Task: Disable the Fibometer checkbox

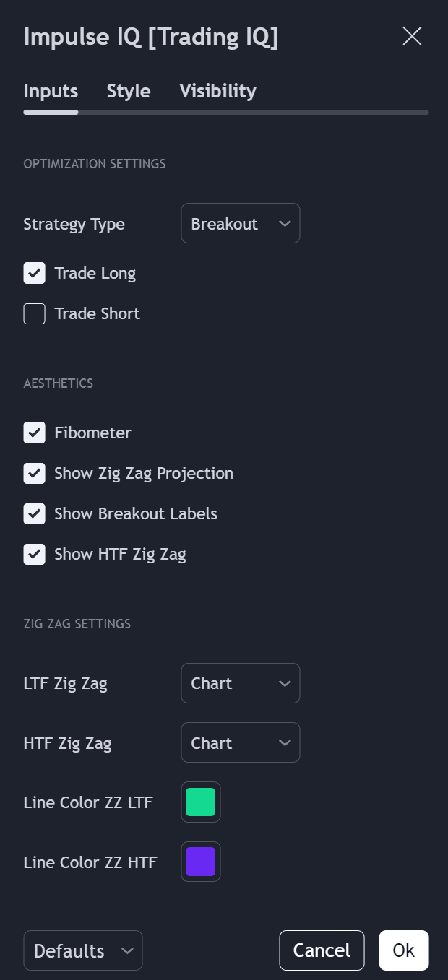Action: click(35, 433)
